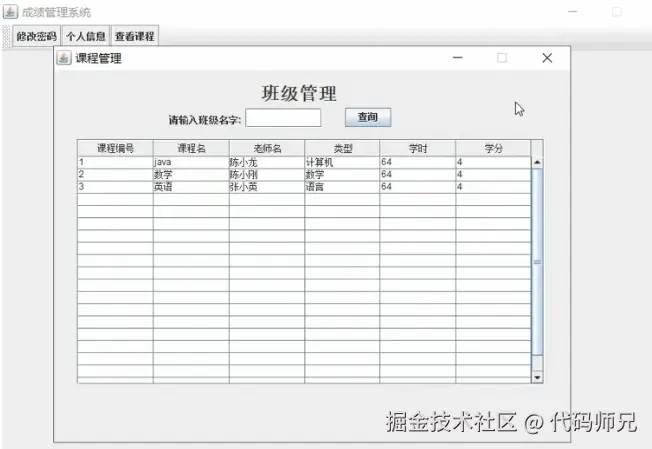Select the 学分 column header
652x449 pixels.
pos(493,148)
